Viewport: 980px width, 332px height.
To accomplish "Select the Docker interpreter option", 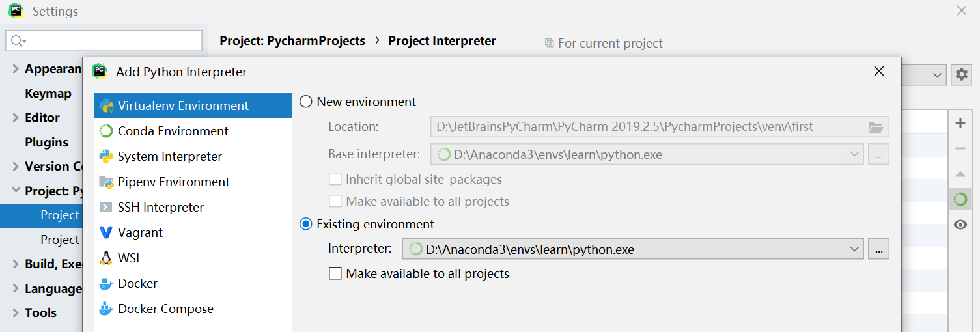I will coord(137,284).
